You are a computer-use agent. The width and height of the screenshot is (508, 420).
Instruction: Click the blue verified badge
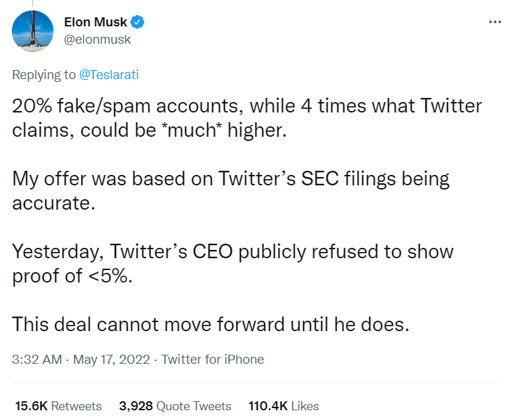[138, 23]
